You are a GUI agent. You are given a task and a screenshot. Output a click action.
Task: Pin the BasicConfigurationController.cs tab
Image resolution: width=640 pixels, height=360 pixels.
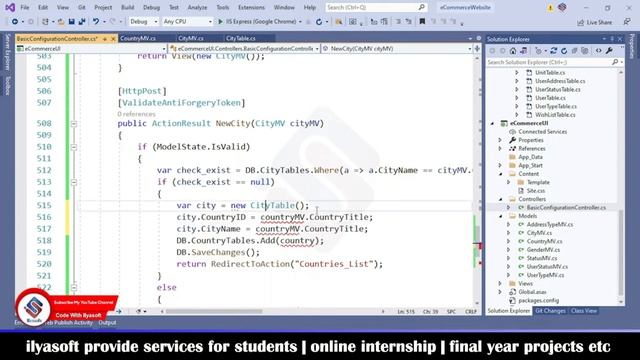point(105,39)
